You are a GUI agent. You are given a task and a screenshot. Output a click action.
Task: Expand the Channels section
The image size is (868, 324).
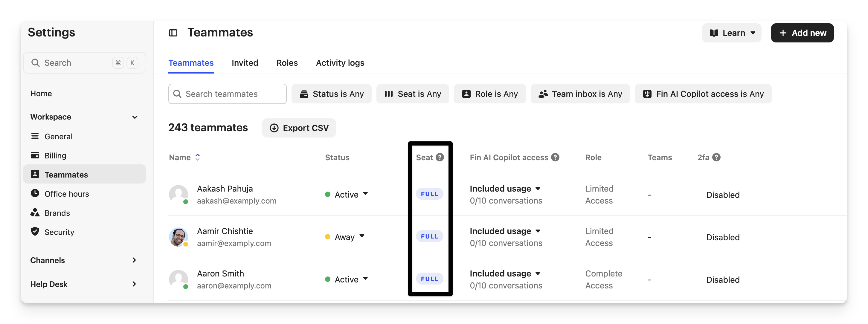click(x=134, y=260)
